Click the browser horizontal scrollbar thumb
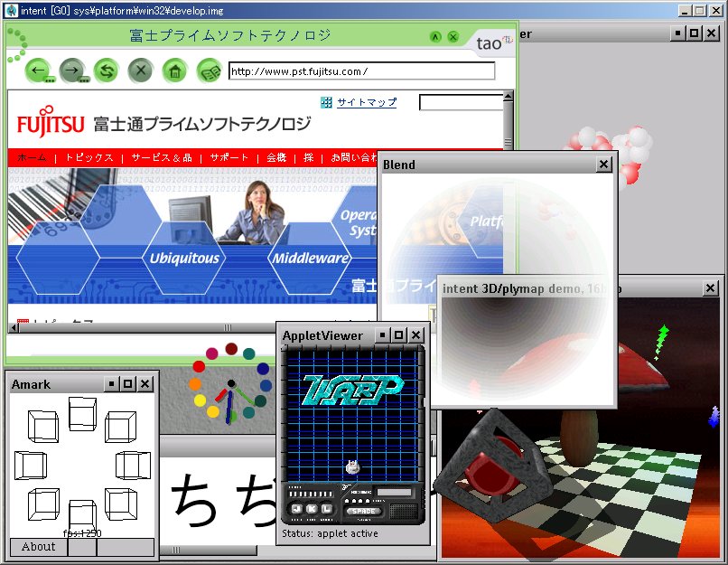The image size is (728, 565). [228, 328]
